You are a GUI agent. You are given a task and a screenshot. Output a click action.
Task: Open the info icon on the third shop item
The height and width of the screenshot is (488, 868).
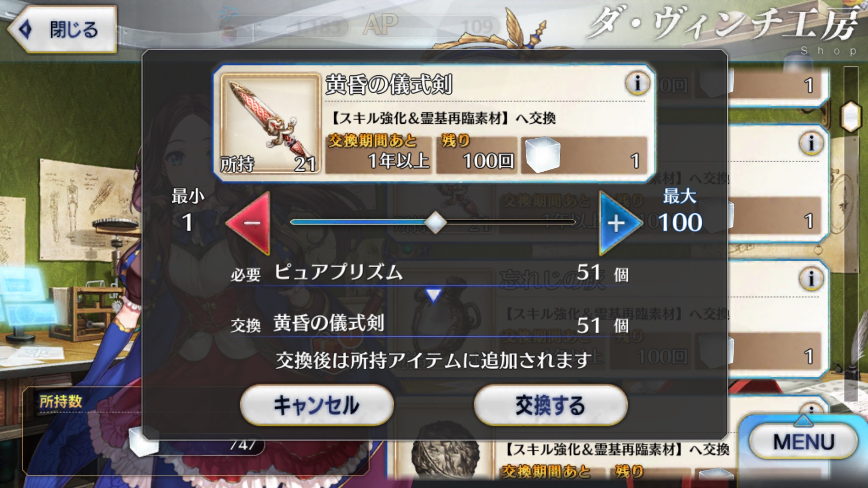[x=811, y=278]
